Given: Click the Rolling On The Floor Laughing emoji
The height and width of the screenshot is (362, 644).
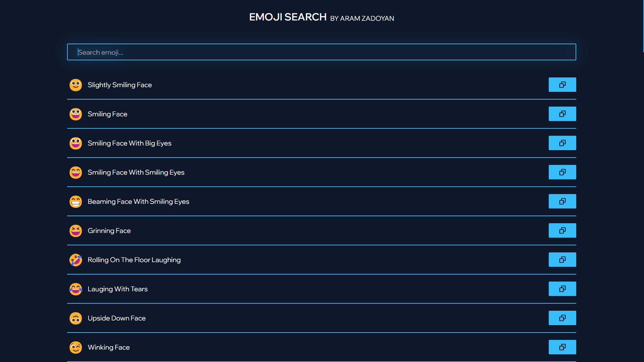Looking at the screenshot, I should tap(76, 259).
